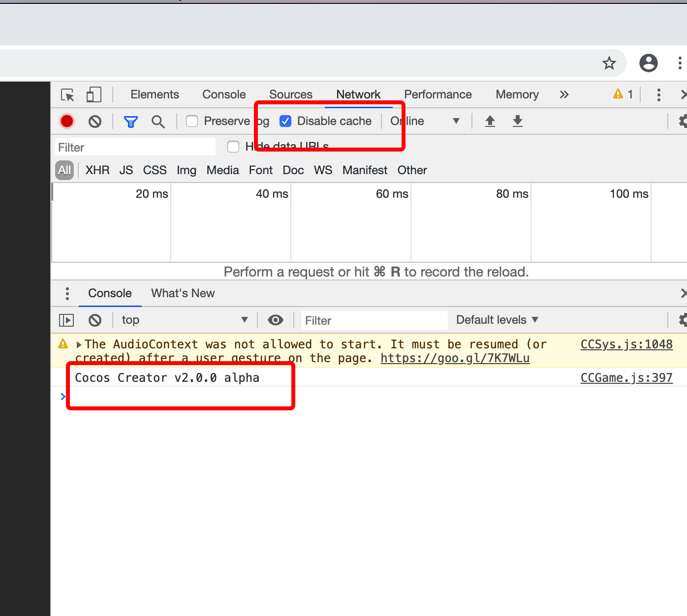Open the CCGame.js:397 source link

pos(626,378)
